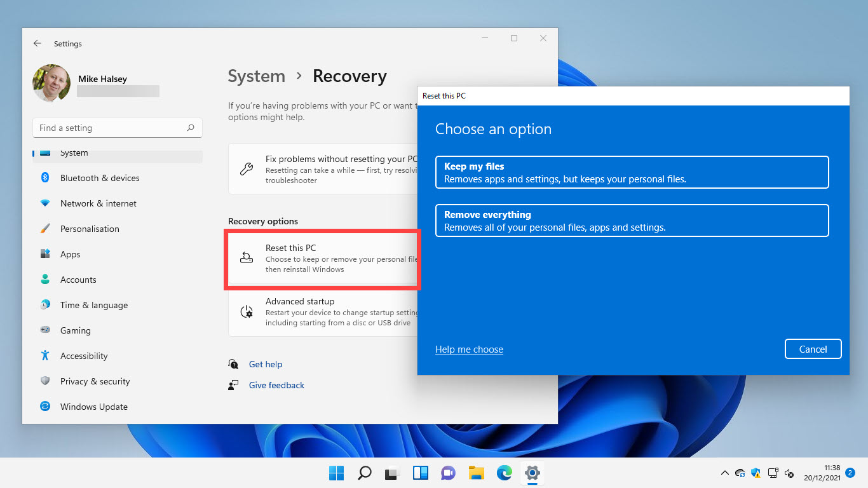
Task: Go to Network & internet settings
Action: [x=98, y=203]
